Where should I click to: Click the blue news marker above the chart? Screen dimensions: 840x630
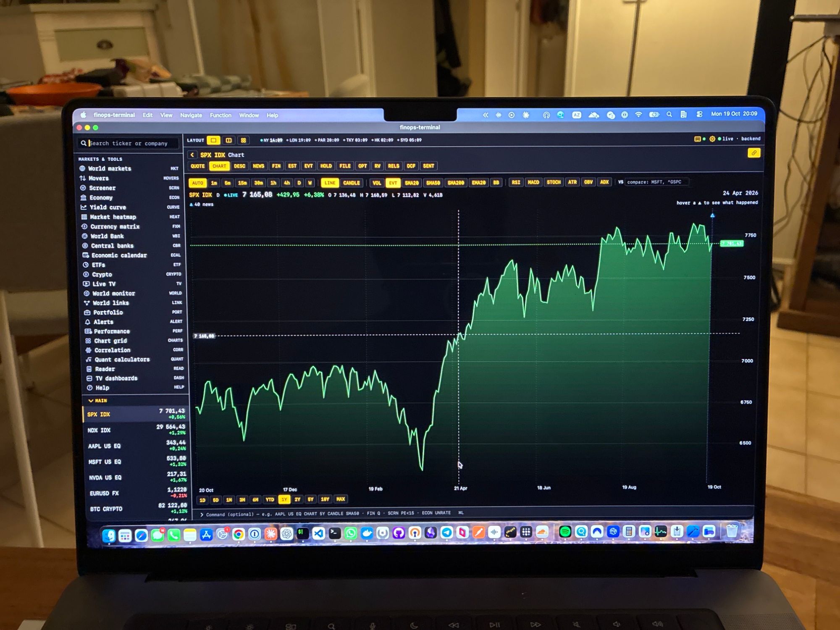tap(712, 215)
